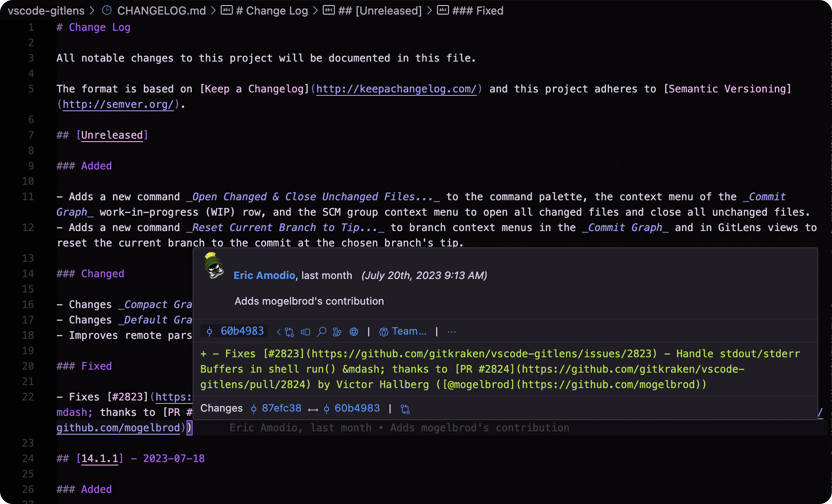The width and height of the screenshot is (832, 504).
Task: Select the open file at revision icon
Action: click(x=305, y=332)
